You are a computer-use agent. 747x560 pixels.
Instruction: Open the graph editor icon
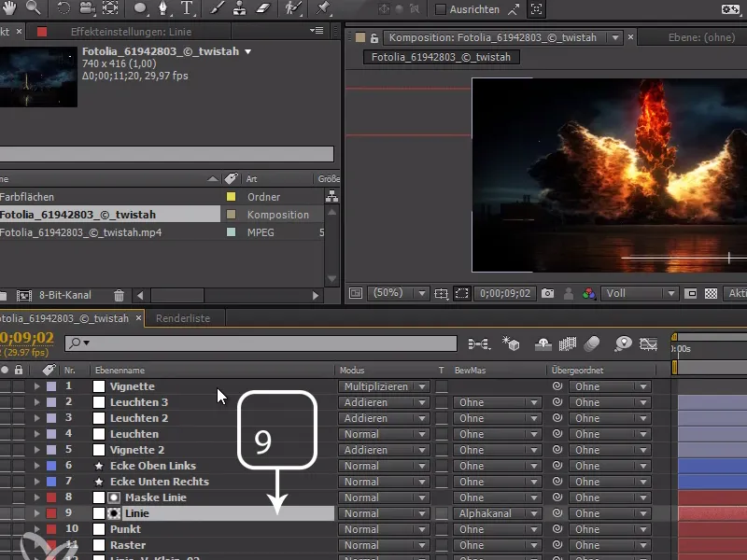click(x=648, y=343)
